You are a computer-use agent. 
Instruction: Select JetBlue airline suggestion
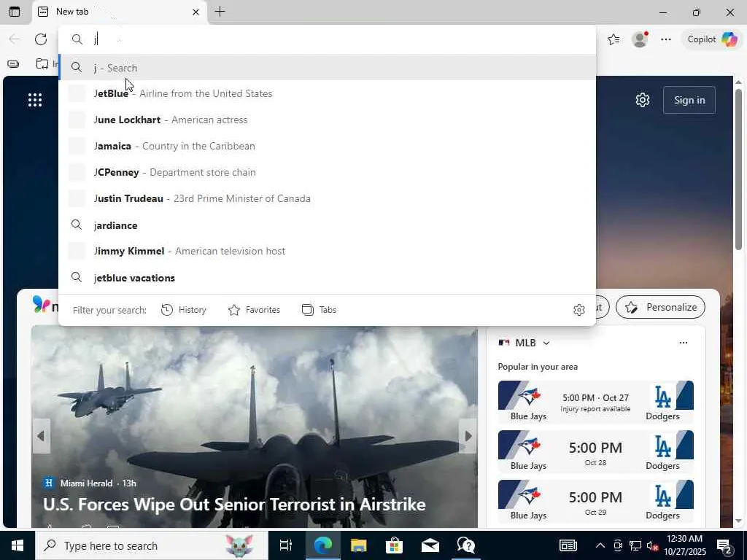[327, 93]
